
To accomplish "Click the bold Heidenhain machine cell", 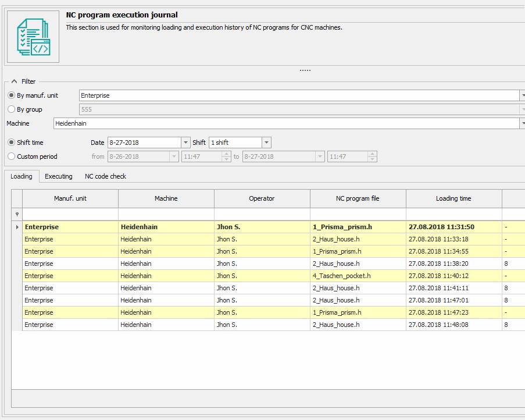I will tap(166, 227).
